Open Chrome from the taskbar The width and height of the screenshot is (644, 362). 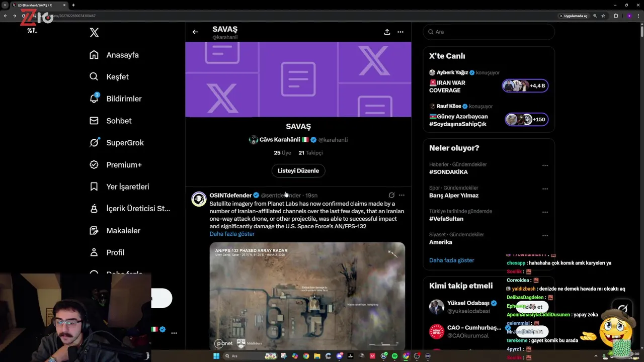pyautogui.click(x=306, y=356)
